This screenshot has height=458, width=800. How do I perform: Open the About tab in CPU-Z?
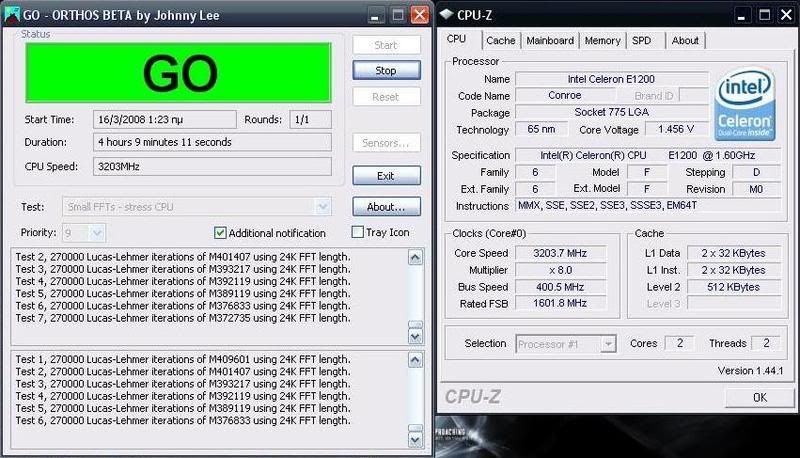(685, 40)
